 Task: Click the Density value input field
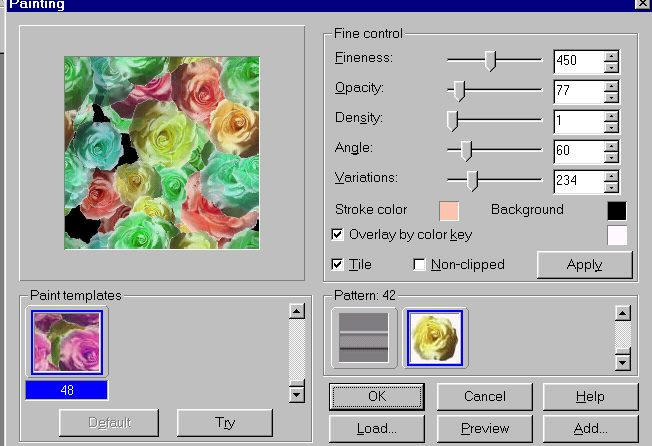[x=577, y=122]
